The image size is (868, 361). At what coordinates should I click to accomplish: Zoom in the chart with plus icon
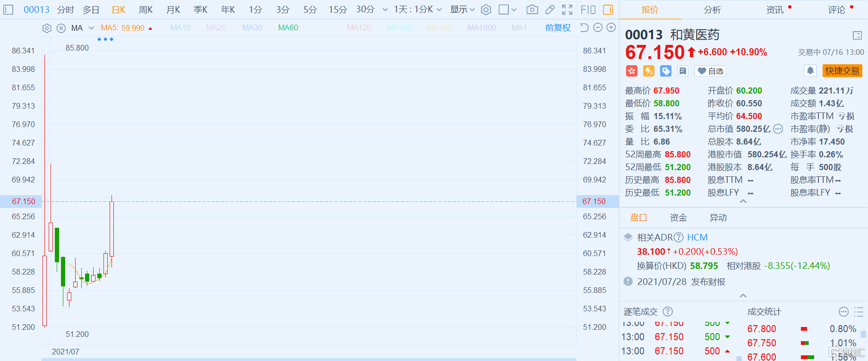coord(611,27)
